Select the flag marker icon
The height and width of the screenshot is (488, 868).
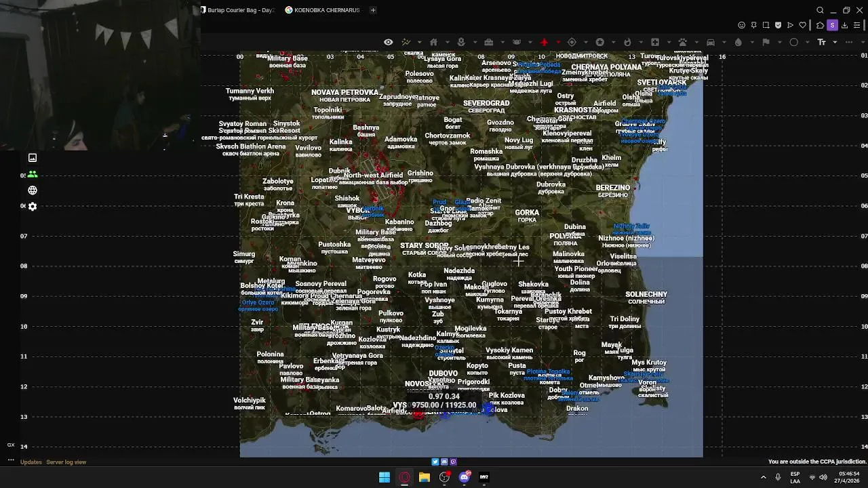(x=766, y=42)
